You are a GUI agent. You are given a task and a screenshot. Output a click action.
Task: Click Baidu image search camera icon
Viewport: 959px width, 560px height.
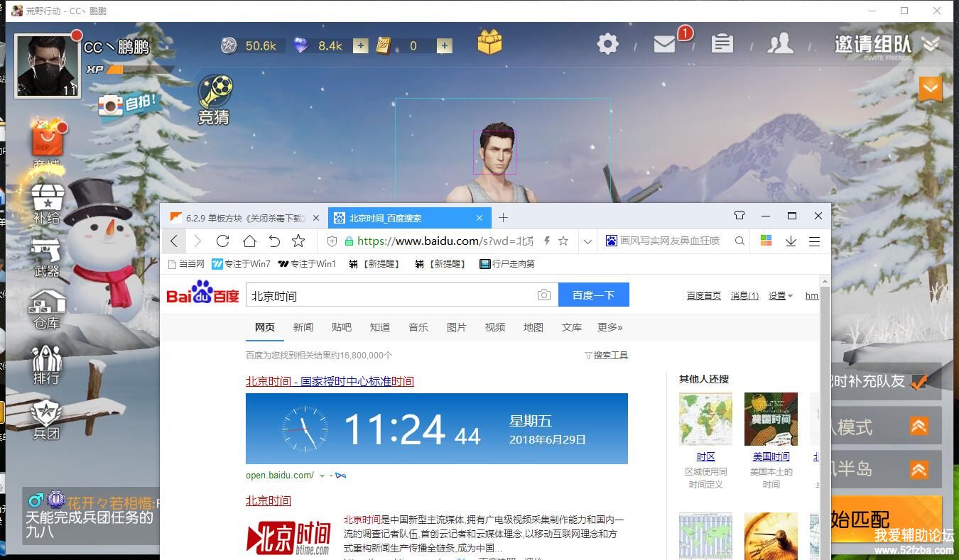[x=544, y=295]
